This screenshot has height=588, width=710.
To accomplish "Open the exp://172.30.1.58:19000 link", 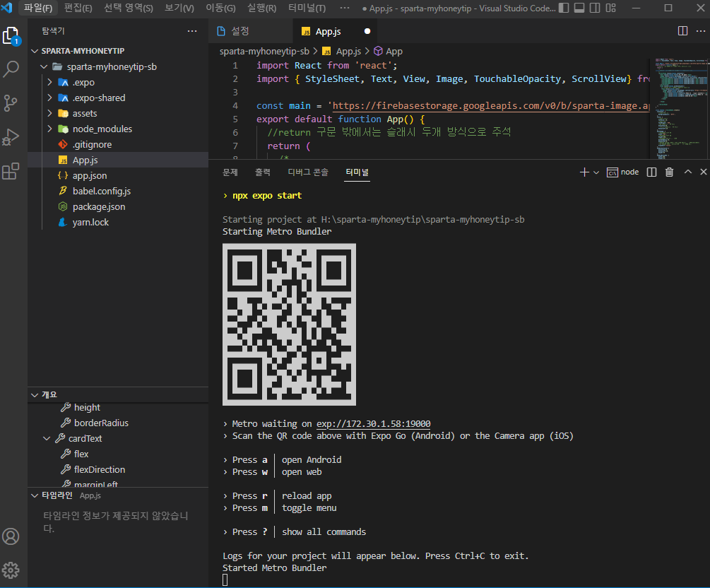I will [373, 423].
